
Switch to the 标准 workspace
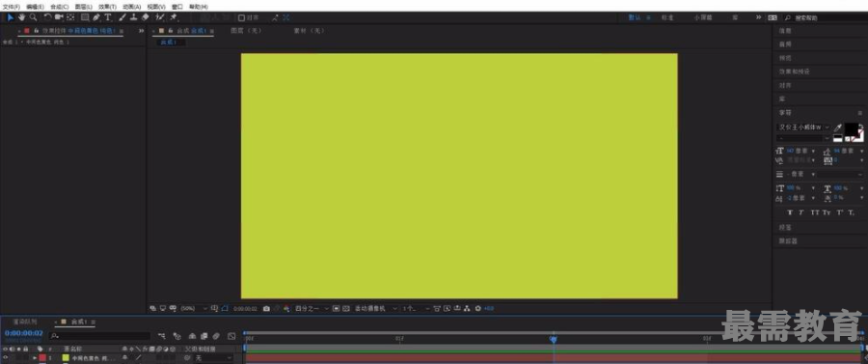click(667, 17)
